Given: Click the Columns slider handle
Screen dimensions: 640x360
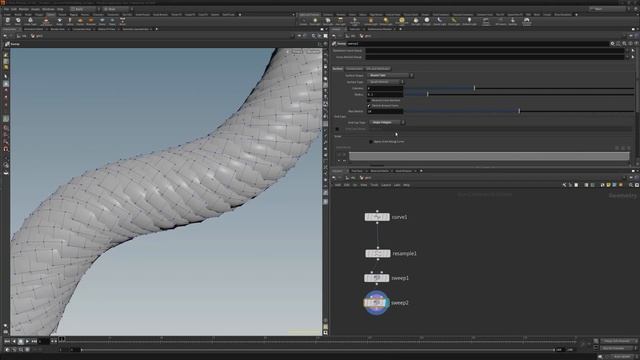Looking at the screenshot, I should click(x=474, y=88).
